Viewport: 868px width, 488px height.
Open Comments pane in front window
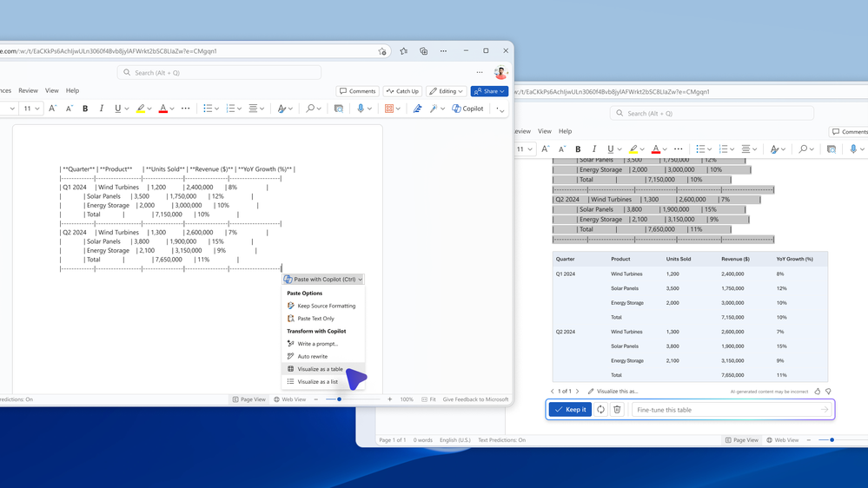point(358,91)
